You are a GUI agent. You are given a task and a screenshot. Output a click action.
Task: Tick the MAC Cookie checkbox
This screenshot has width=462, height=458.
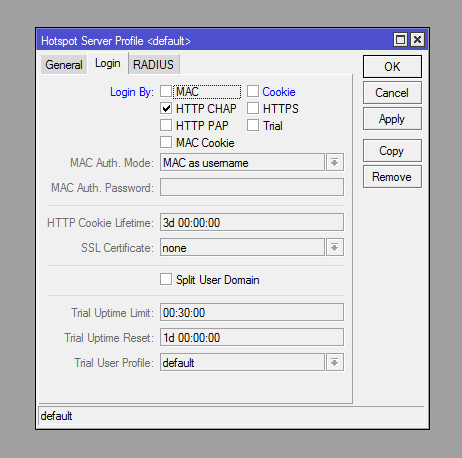tap(166, 142)
